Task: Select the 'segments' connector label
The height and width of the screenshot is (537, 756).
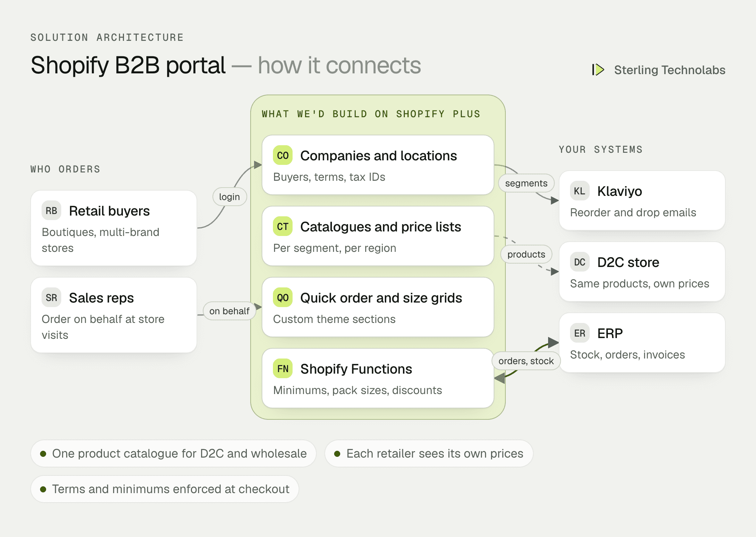Action: tap(526, 183)
